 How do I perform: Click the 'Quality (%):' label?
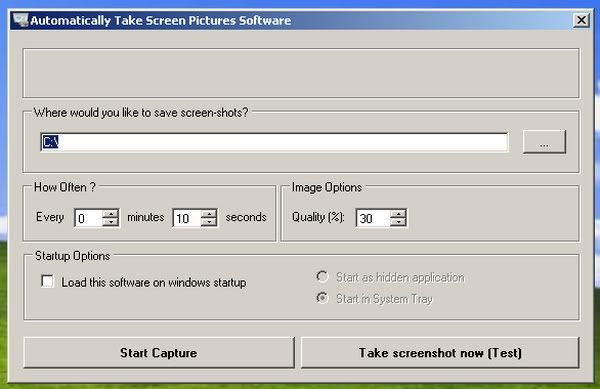[318, 217]
